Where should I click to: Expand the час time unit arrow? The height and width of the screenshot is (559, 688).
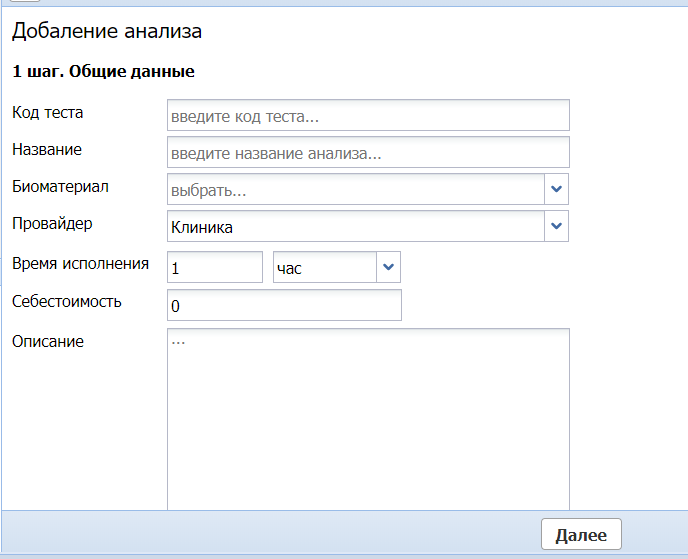388,268
